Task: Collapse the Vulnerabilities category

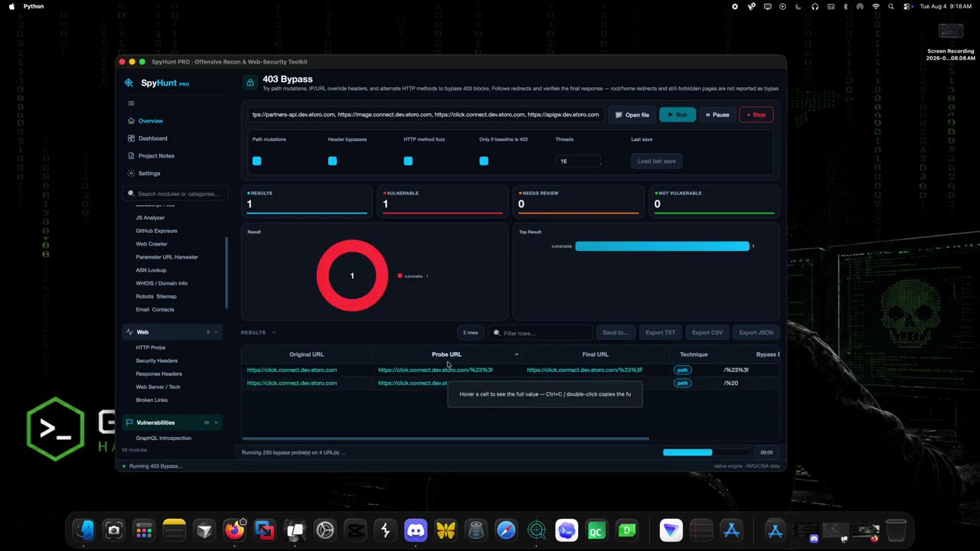Action: (216, 422)
